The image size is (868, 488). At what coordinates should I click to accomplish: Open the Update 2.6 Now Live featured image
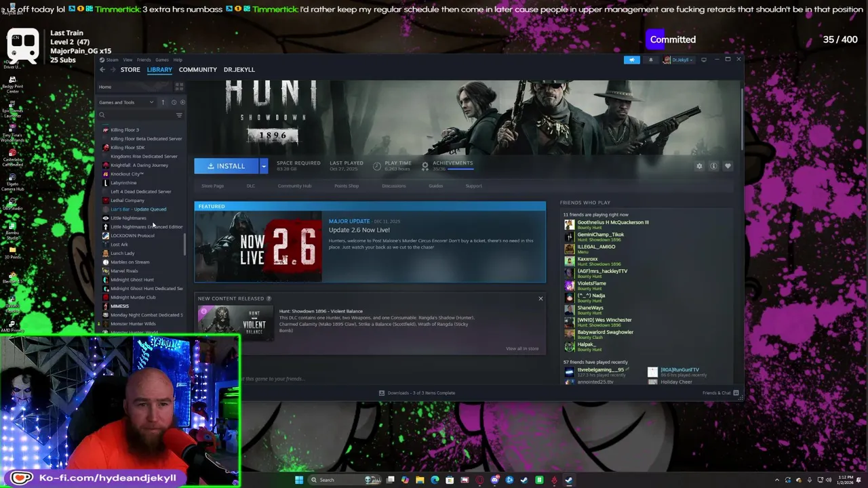(258, 247)
